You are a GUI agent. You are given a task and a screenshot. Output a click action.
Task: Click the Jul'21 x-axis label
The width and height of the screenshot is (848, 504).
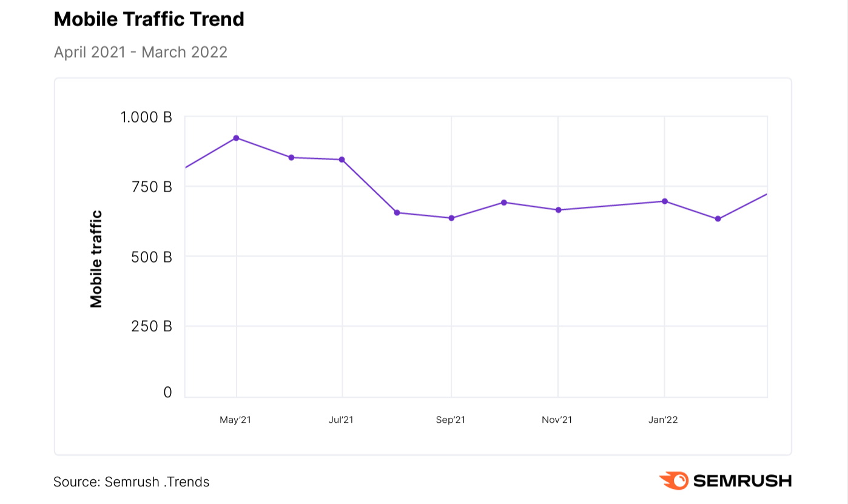tap(341, 420)
